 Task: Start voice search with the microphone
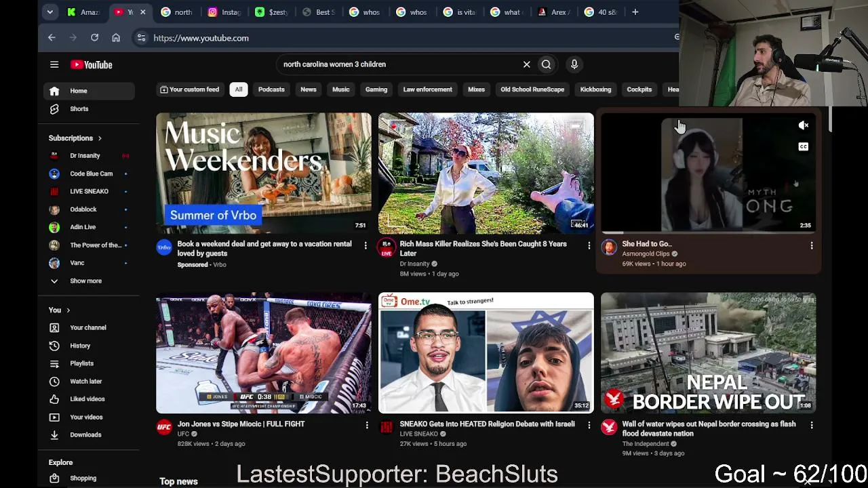point(574,64)
